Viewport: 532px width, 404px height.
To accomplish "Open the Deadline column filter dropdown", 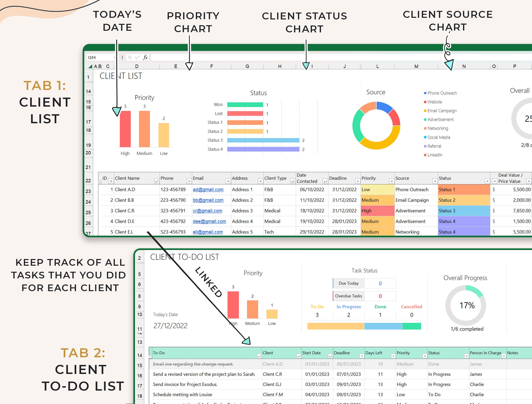I will (x=357, y=181).
